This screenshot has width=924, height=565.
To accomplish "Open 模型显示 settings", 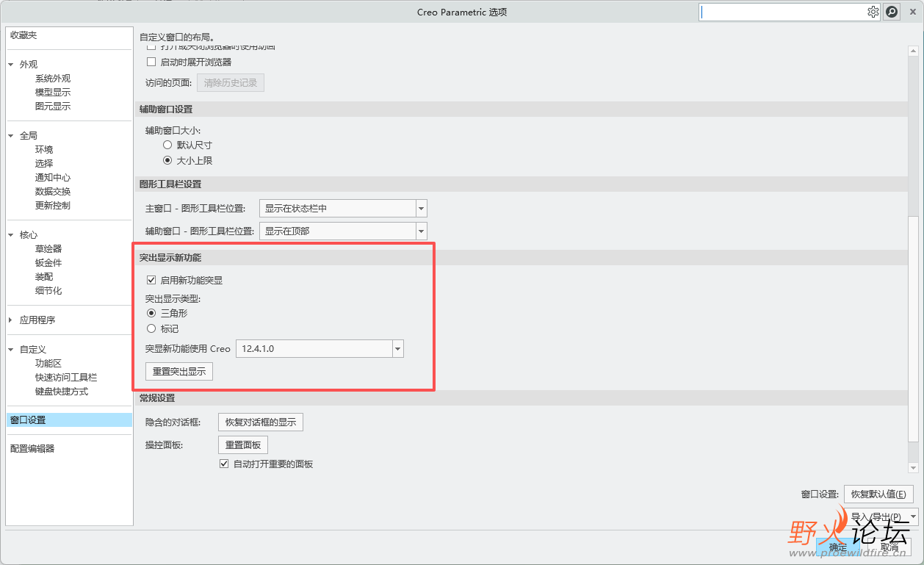I will pyautogui.click(x=53, y=93).
